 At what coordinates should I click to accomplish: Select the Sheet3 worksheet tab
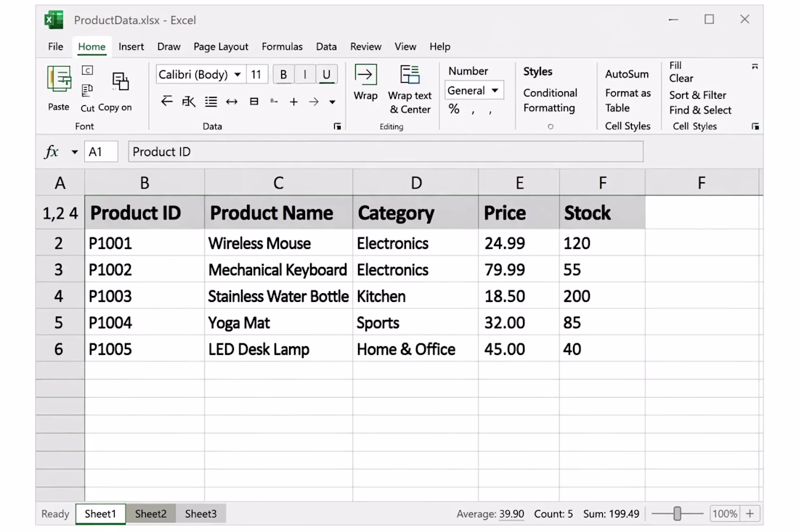200,514
